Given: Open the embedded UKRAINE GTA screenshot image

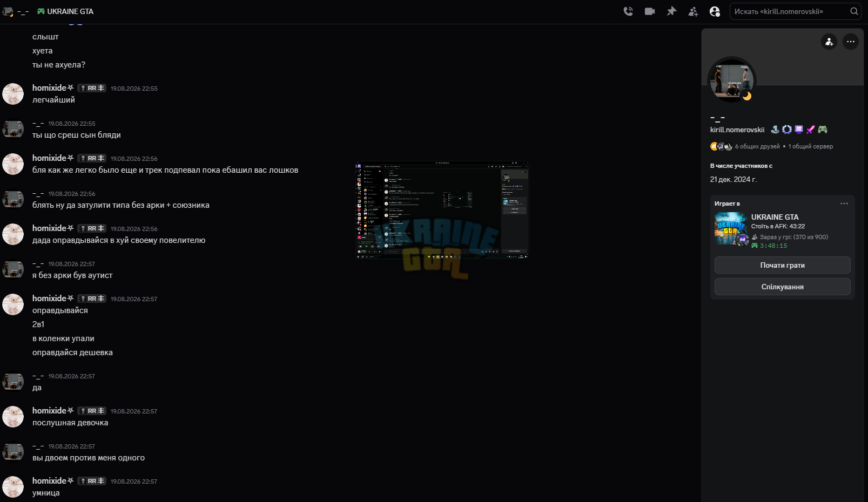Looking at the screenshot, I should [x=442, y=211].
